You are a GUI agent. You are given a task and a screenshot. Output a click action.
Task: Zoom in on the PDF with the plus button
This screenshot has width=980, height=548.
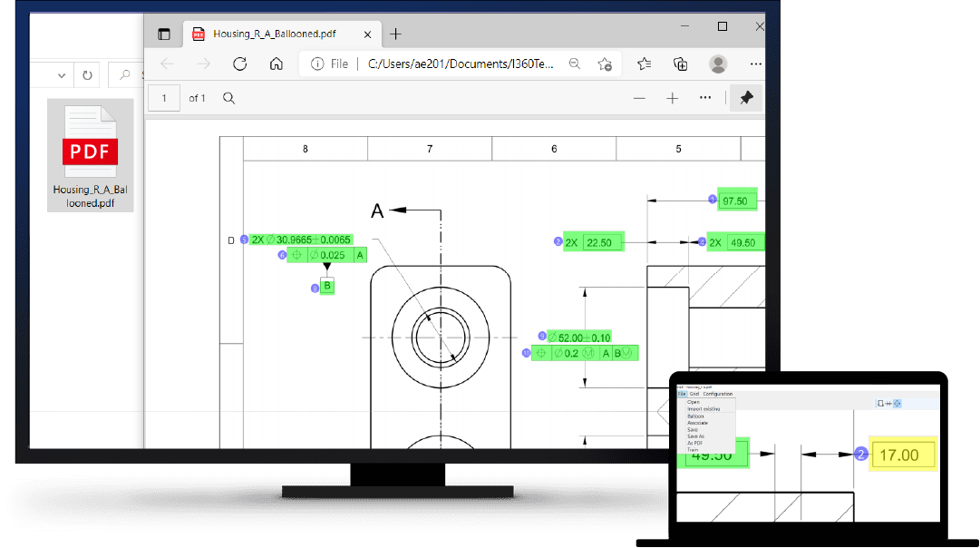(x=672, y=97)
